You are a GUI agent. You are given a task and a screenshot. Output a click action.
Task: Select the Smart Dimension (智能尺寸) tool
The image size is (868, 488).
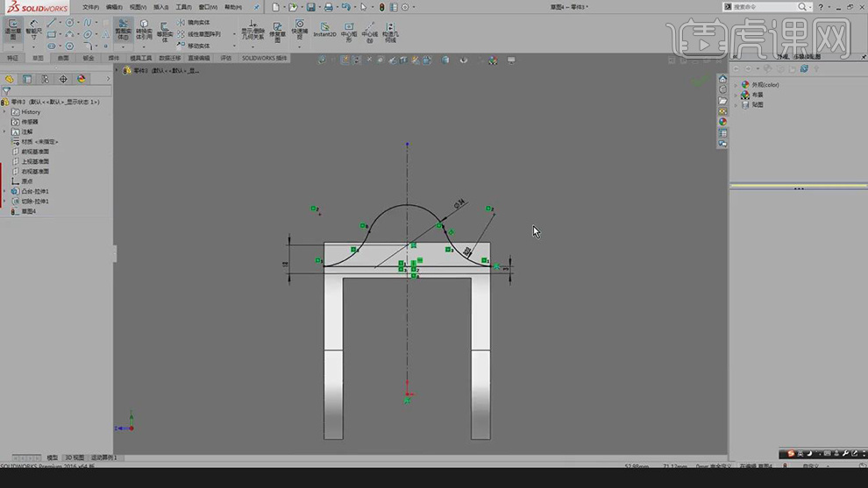pos(33,28)
